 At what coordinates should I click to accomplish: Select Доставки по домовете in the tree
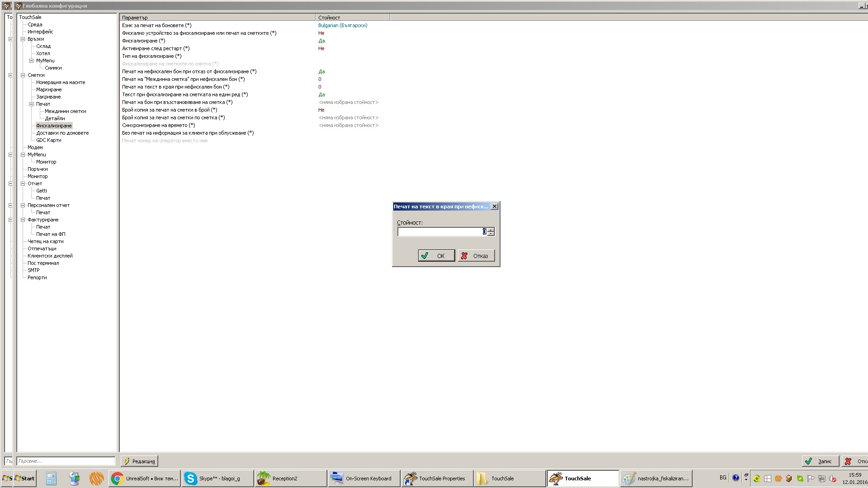[62, 133]
